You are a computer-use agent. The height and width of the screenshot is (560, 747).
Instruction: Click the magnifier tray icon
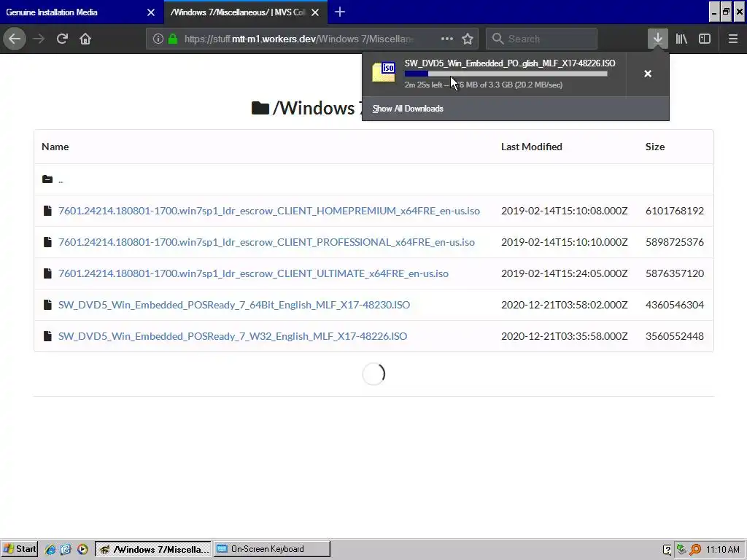click(695, 550)
